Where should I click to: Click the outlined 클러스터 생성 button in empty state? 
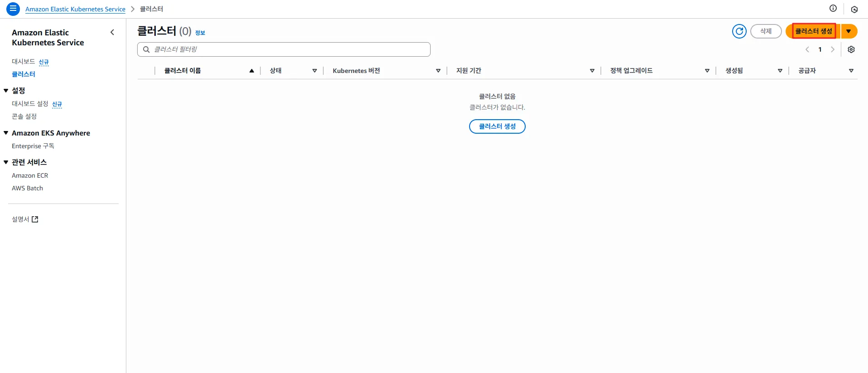(x=497, y=126)
